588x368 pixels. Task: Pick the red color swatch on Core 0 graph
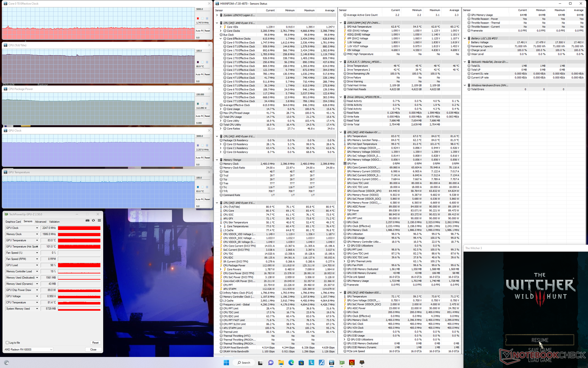pyautogui.click(x=198, y=18)
